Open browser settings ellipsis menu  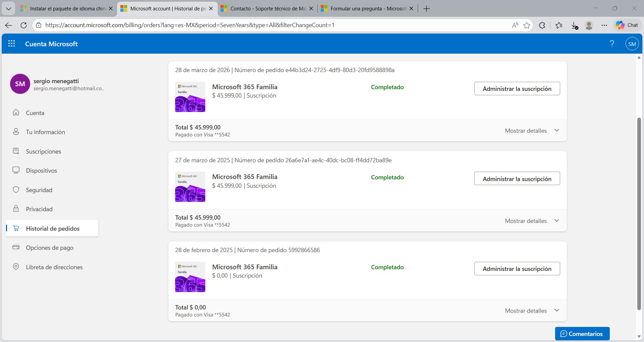(604, 25)
